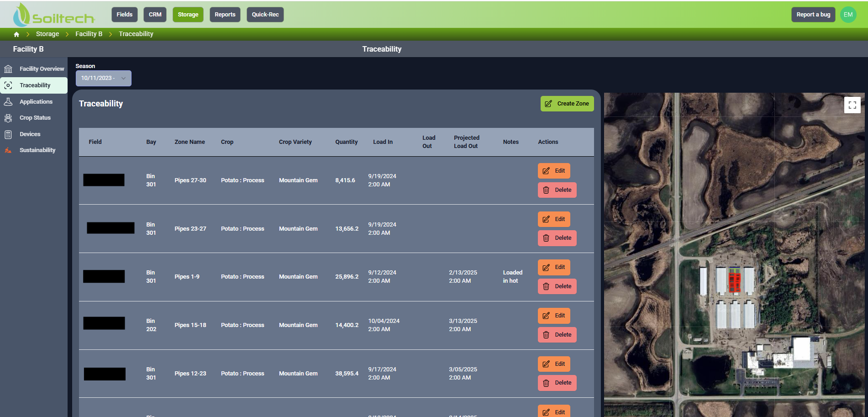Click the Applications flask icon
Viewport: 868px width, 417px height.
(x=8, y=102)
